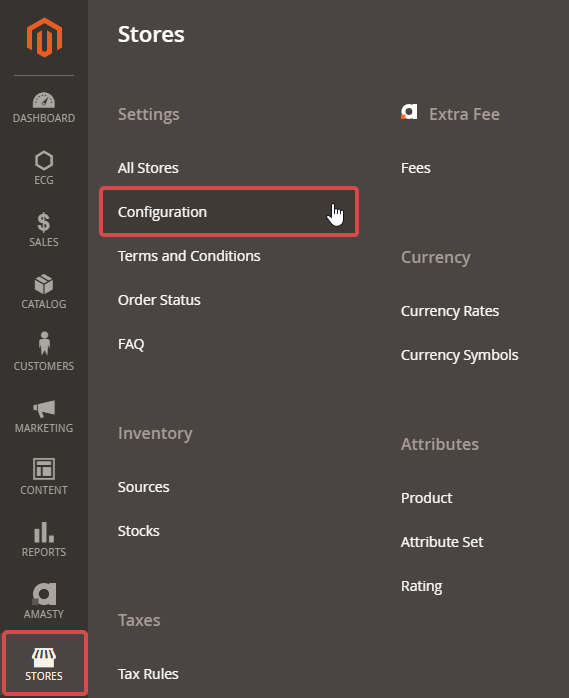Open Currency Symbols settings
The image size is (569, 698).
point(459,355)
